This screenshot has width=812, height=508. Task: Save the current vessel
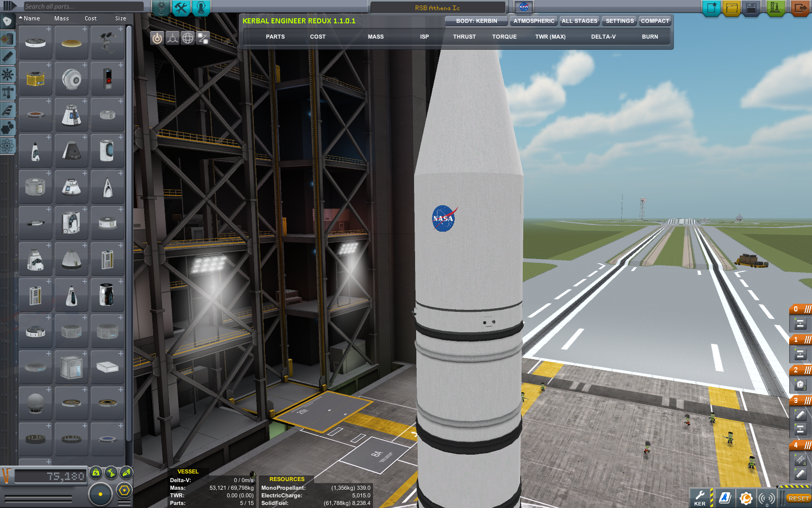pyautogui.click(x=751, y=8)
